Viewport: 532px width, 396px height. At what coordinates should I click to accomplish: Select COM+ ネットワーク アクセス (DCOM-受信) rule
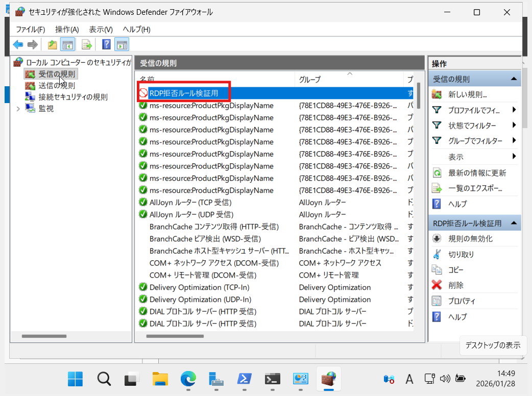(276, 263)
